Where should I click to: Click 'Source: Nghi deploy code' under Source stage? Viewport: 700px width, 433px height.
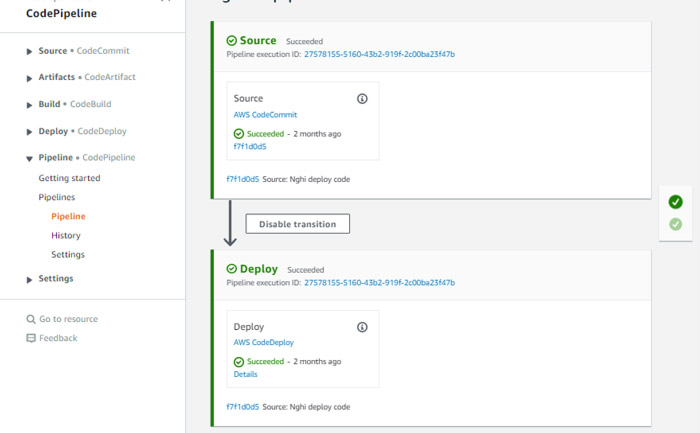pos(306,179)
